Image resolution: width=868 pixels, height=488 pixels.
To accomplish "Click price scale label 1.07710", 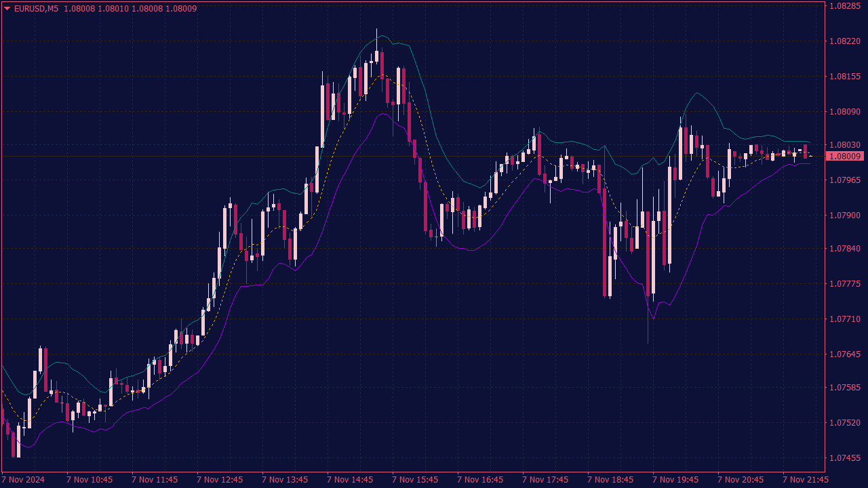I will [845, 319].
